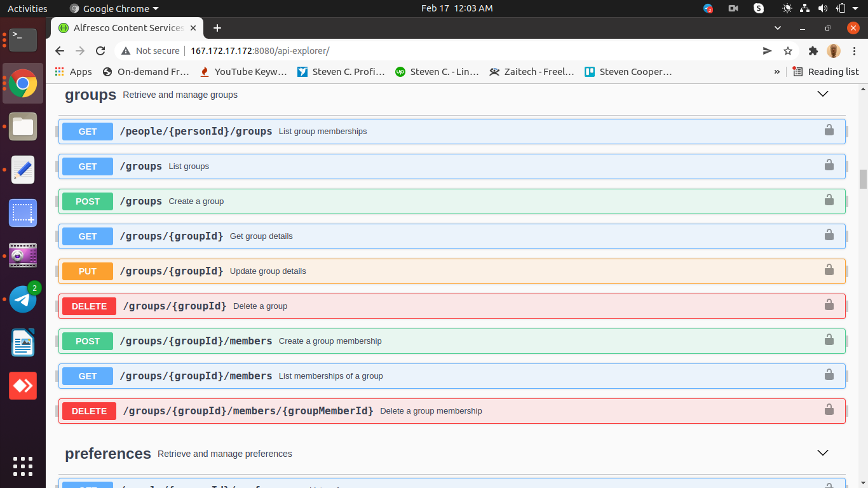868x488 pixels.
Task: Open Skype icon in the top system tray
Action: tap(759, 8)
